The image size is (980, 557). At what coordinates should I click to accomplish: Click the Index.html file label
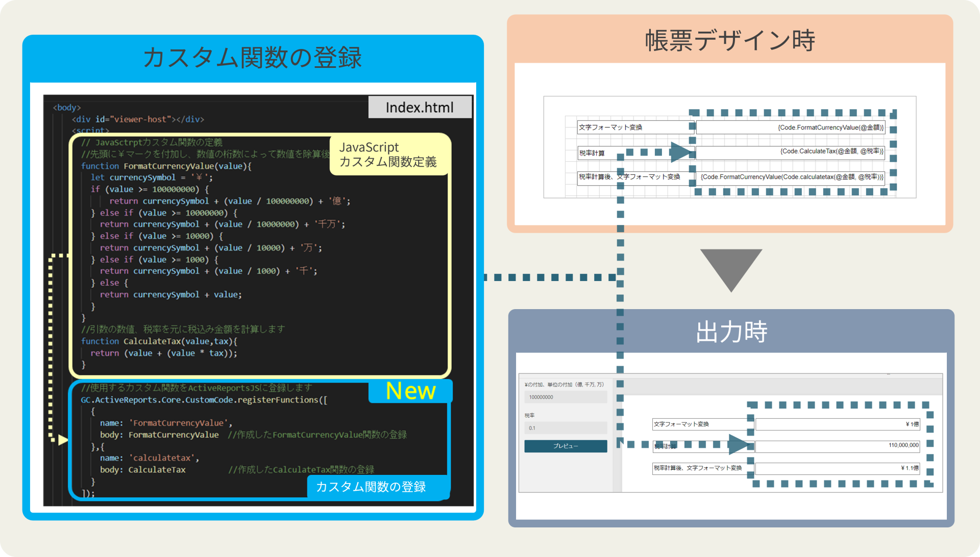point(420,108)
